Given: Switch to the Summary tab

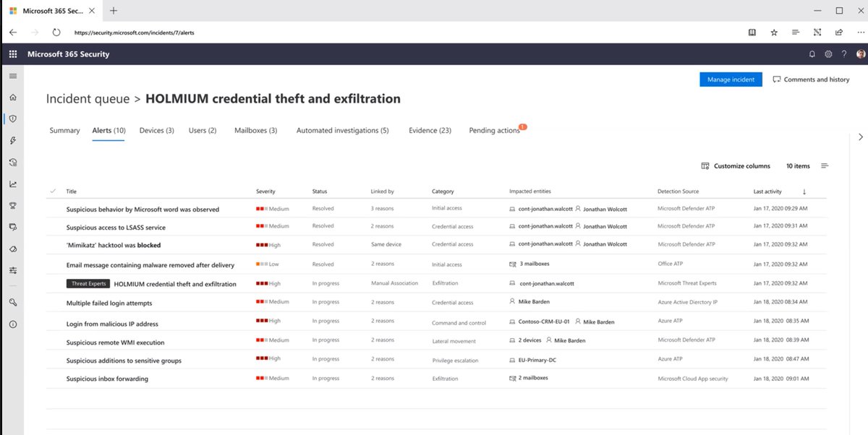Looking at the screenshot, I should pos(64,131).
